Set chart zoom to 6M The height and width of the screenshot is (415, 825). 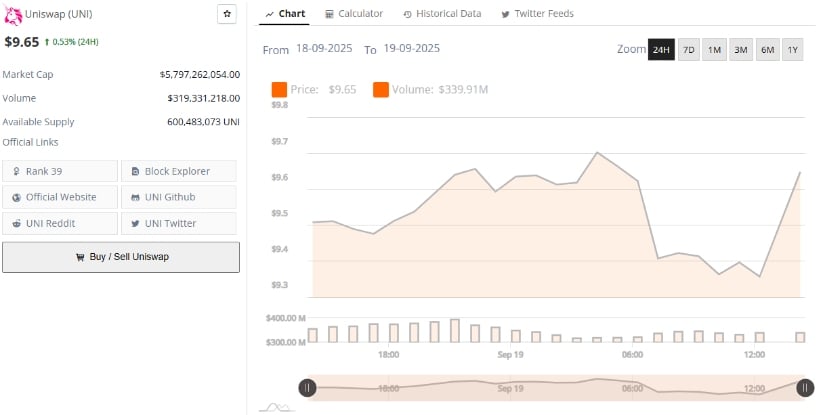click(x=768, y=49)
